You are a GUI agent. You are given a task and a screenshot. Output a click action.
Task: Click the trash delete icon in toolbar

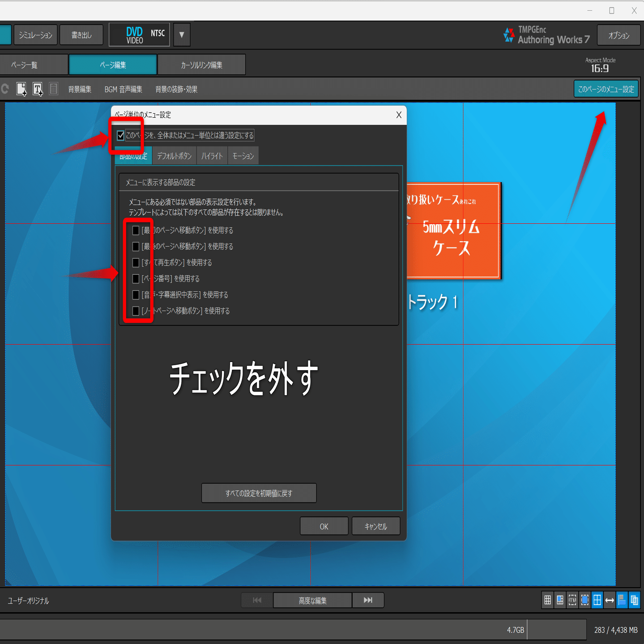pyautogui.click(x=54, y=89)
